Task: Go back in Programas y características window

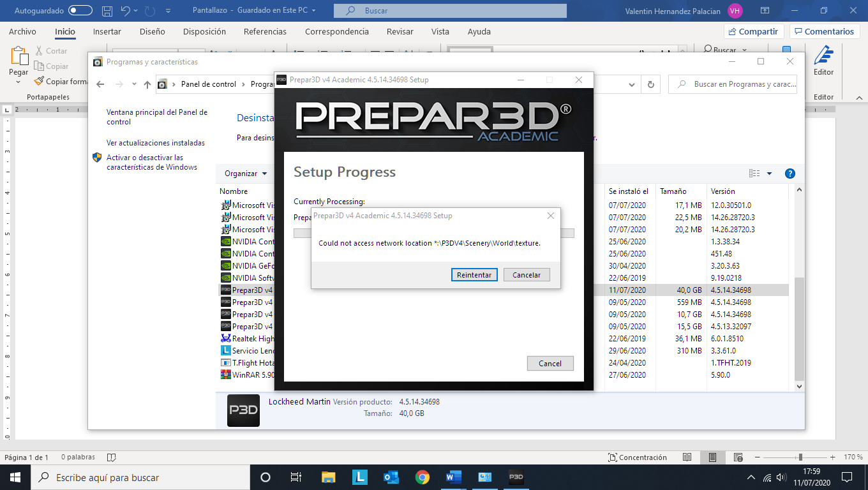Action: pyautogui.click(x=100, y=84)
